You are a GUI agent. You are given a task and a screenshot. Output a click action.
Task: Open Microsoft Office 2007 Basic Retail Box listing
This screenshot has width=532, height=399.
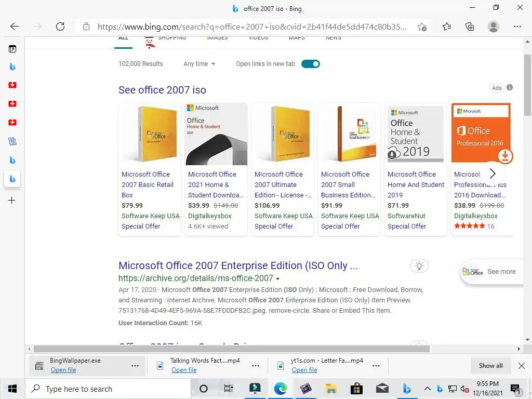[148, 184]
